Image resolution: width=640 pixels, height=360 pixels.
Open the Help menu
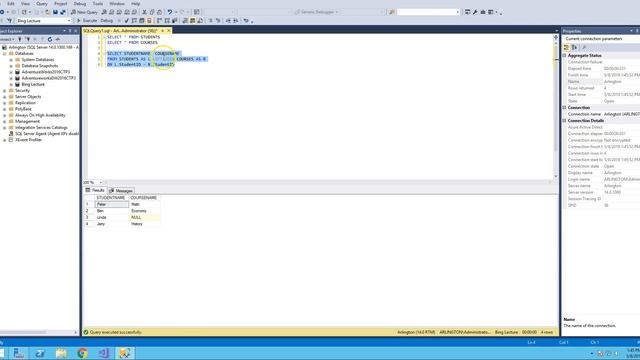136,4
